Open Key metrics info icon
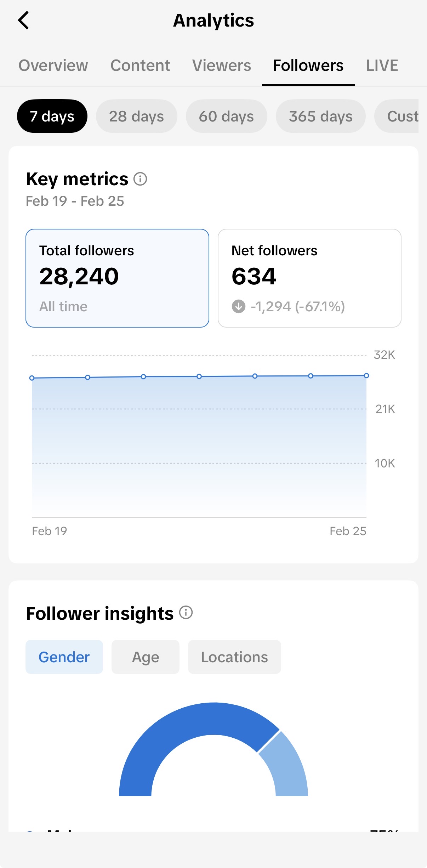 click(140, 179)
